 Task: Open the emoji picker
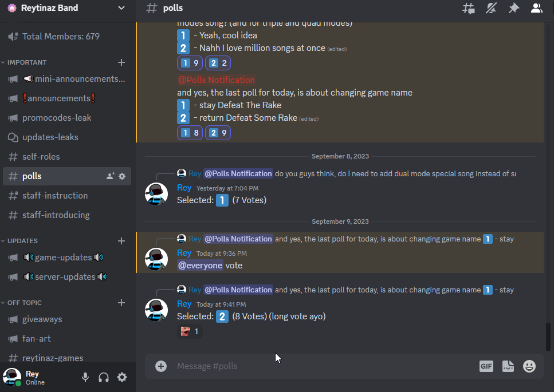(529, 366)
